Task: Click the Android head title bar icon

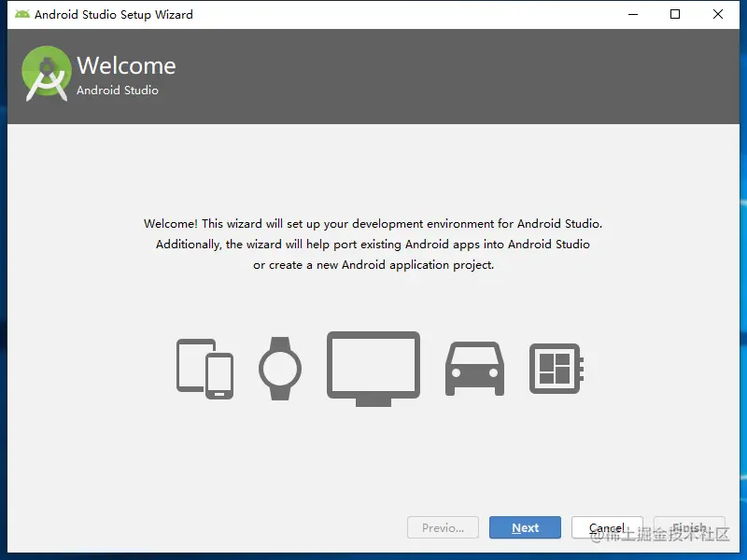Action: click(21, 14)
